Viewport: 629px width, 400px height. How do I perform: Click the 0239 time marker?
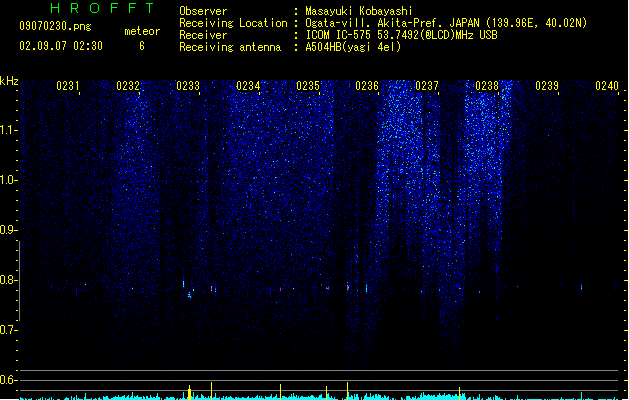click(x=547, y=86)
